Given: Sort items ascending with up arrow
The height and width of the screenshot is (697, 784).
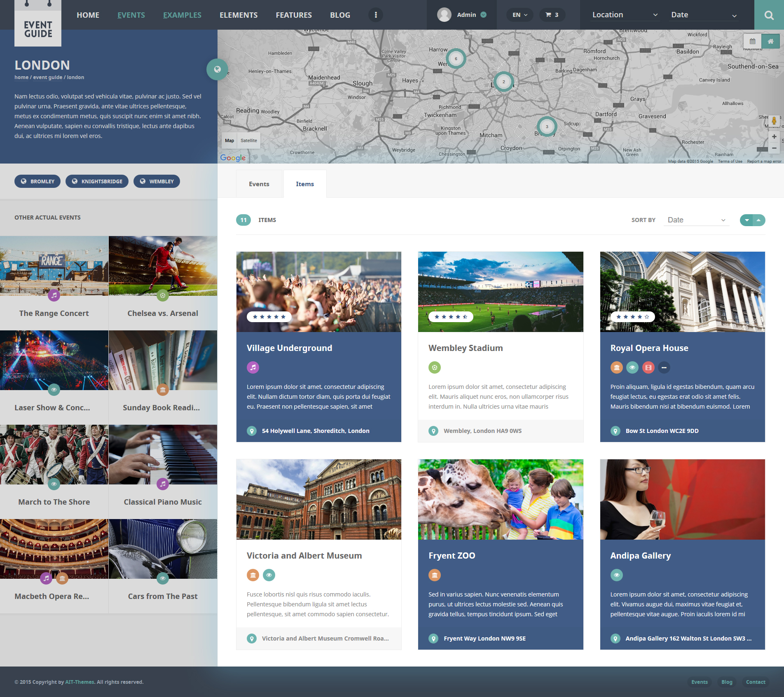Looking at the screenshot, I should click(x=759, y=220).
